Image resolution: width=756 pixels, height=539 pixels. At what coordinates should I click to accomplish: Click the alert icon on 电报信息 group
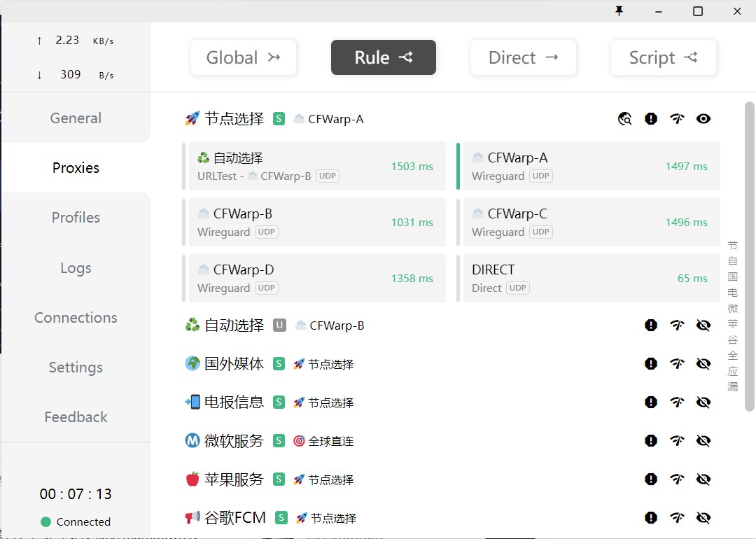pos(651,402)
